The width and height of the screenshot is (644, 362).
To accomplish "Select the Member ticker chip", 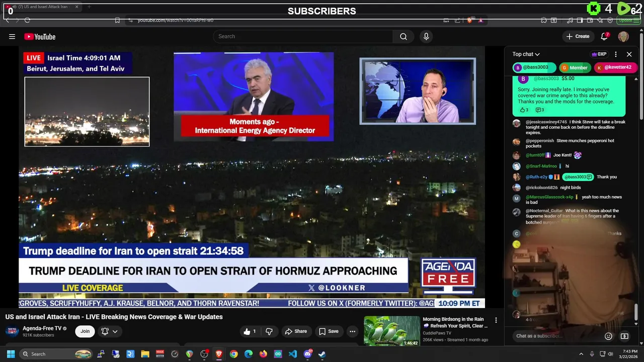I will click(575, 67).
